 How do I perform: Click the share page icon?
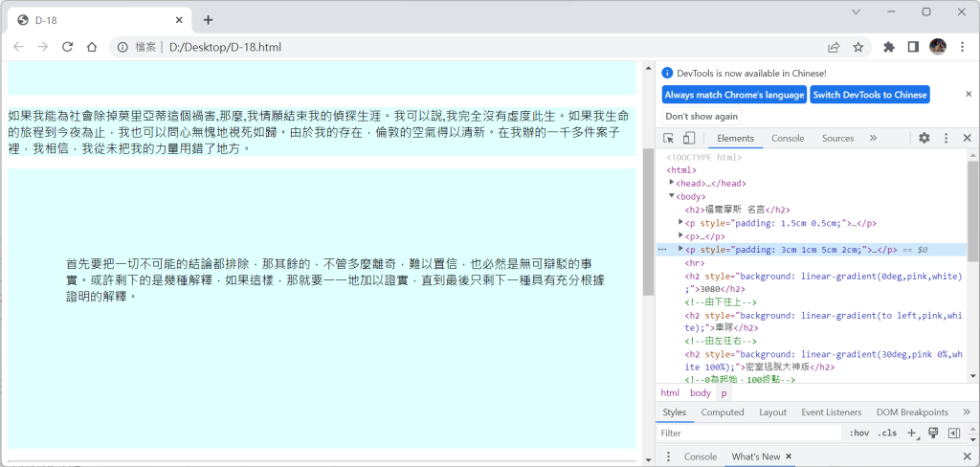(x=834, y=47)
